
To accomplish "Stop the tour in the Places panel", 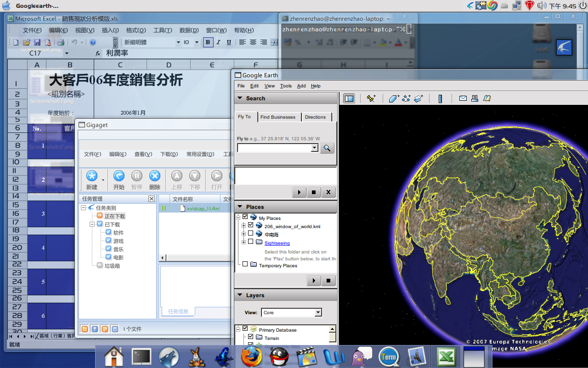I will click(x=328, y=281).
